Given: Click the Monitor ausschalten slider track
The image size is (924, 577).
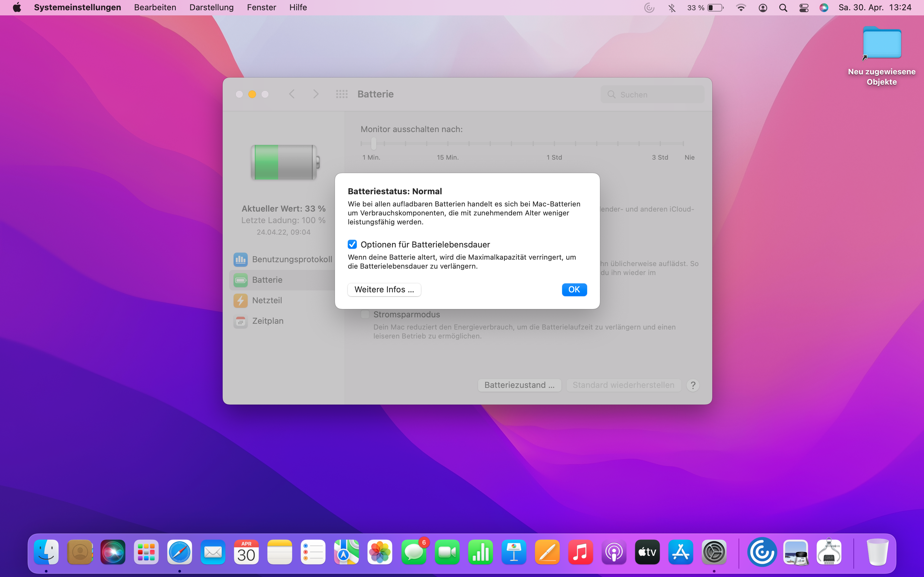Looking at the screenshot, I should click(x=522, y=144).
